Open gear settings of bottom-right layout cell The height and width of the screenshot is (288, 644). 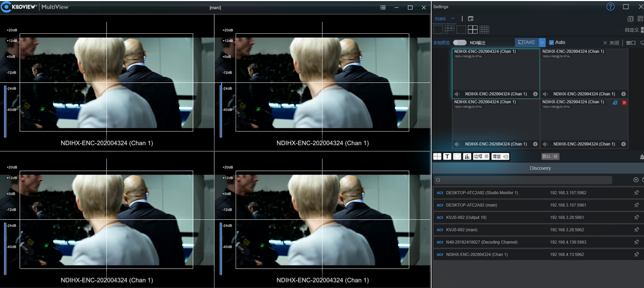pos(623,144)
